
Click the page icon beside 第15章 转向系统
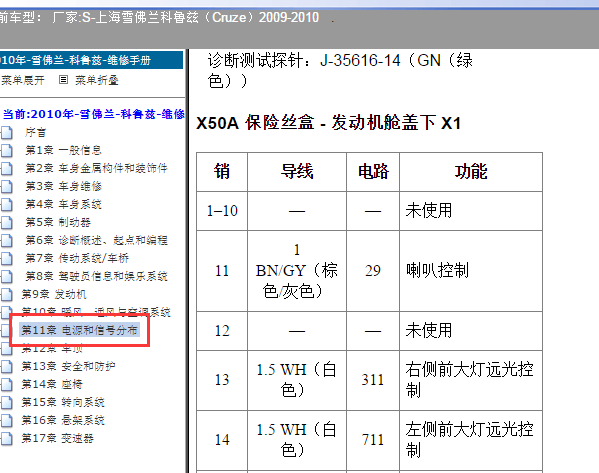click(6, 402)
